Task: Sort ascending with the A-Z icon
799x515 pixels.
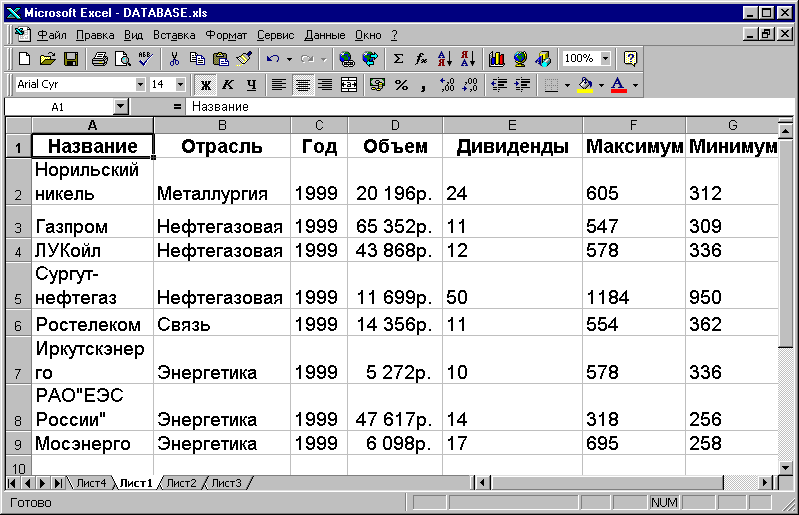Action: (x=445, y=59)
